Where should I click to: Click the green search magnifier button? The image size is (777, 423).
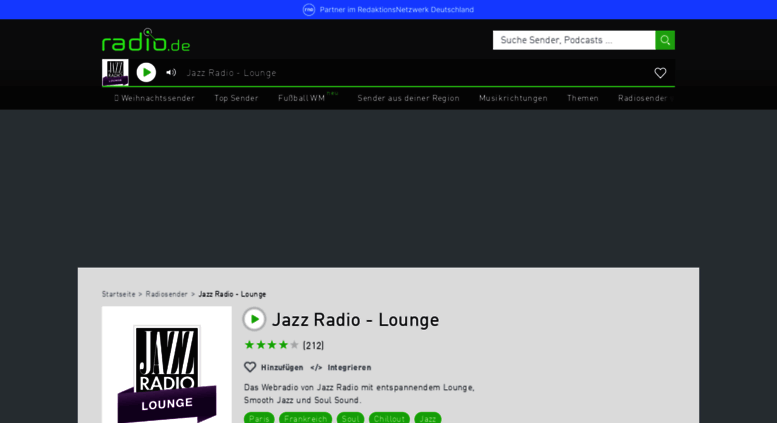pyautogui.click(x=665, y=40)
